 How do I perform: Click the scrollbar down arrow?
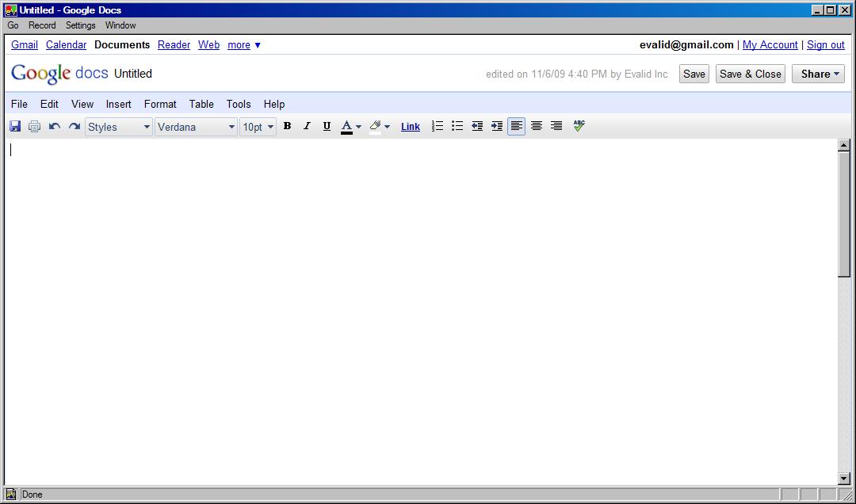coord(844,479)
